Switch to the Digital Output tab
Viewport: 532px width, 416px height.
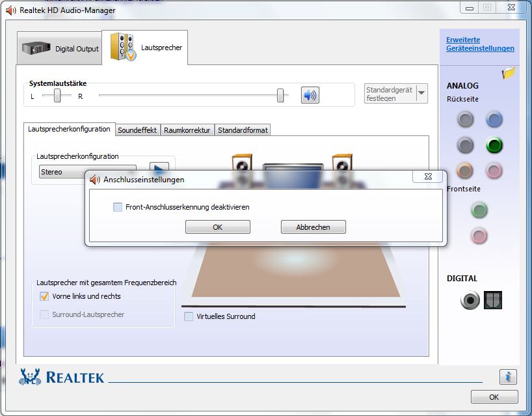(59, 48)
